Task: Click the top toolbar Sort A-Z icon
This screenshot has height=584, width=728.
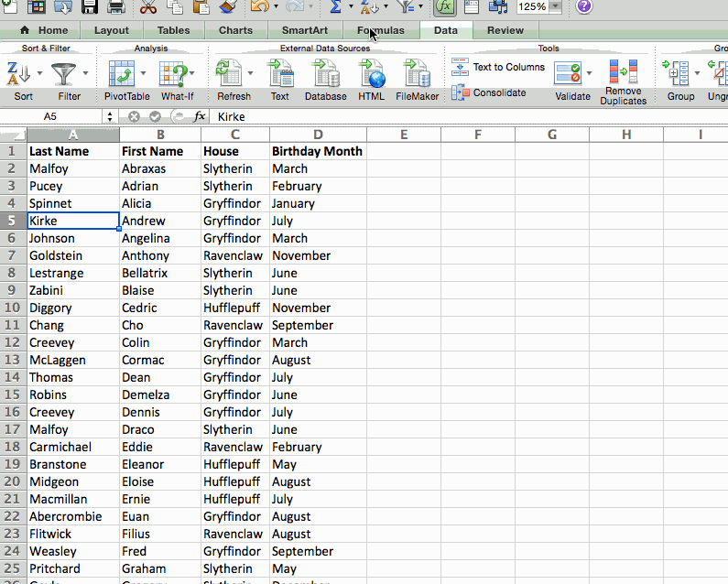Action: (x=370, y=6)
